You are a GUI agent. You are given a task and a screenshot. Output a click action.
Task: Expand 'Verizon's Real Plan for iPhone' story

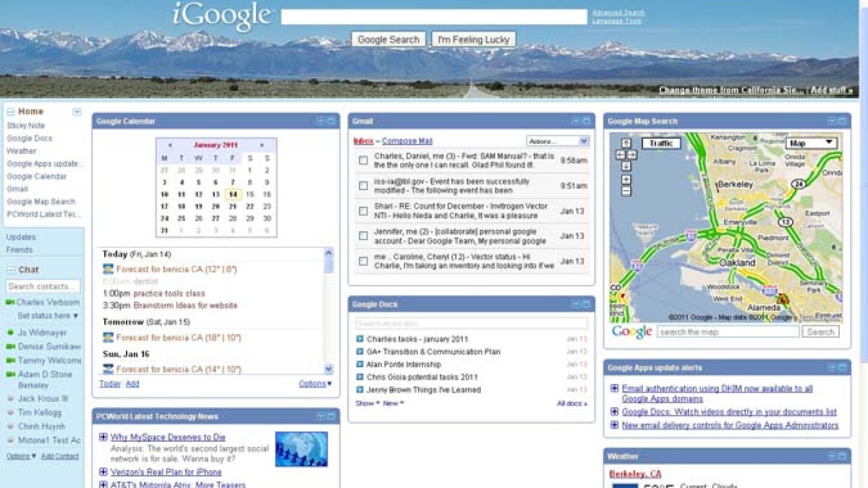tap(103, 472)
